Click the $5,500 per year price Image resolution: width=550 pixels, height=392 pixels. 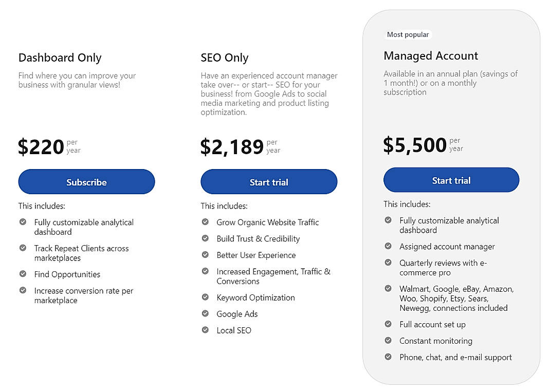414,144
